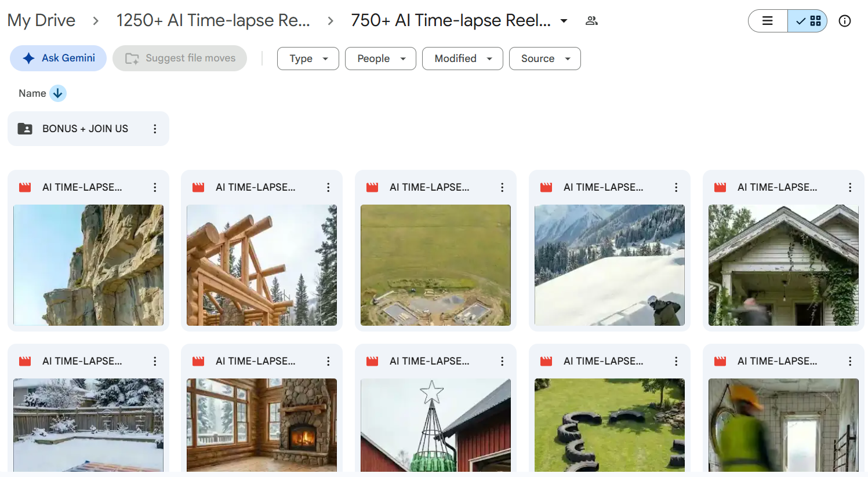The image size is (868, 477).
Task: Click Suggest file moves button
Action: pos(180,58)
